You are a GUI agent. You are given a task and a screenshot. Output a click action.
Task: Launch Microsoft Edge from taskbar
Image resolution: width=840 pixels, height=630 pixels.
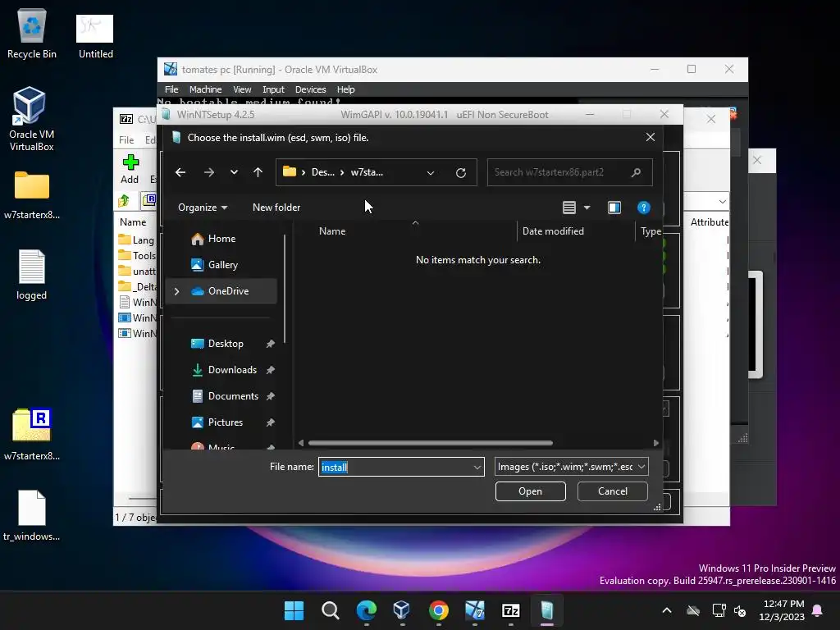pos(367,610)
